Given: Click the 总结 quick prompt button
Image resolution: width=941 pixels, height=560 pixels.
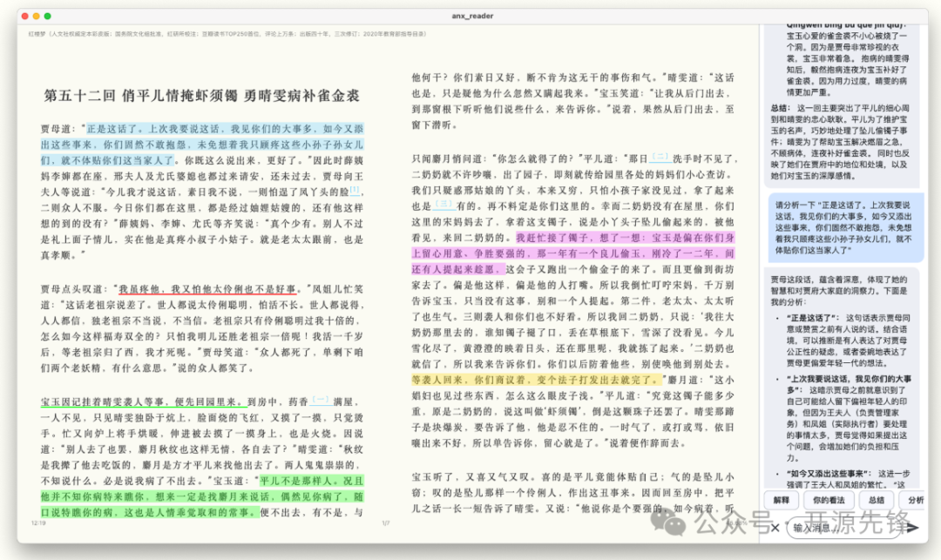Looking at the screenshot, I should pyautogui.click(x=877, y=500).
